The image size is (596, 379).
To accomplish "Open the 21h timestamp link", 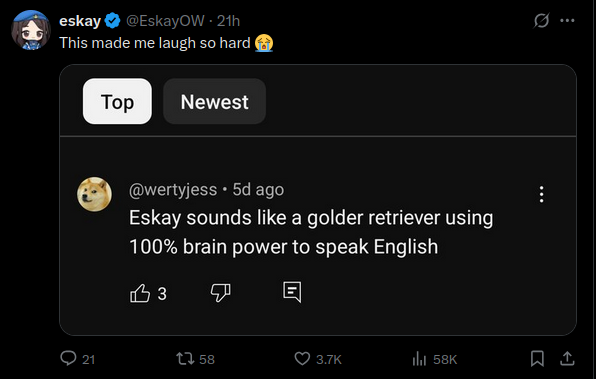I will click(x=228, y=21).
